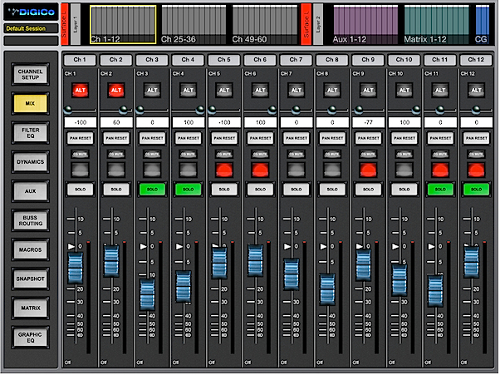The height and width of the screenshot is (375, 500).
Task: Enable the ALT button on Ch 12
Action: 476,90
